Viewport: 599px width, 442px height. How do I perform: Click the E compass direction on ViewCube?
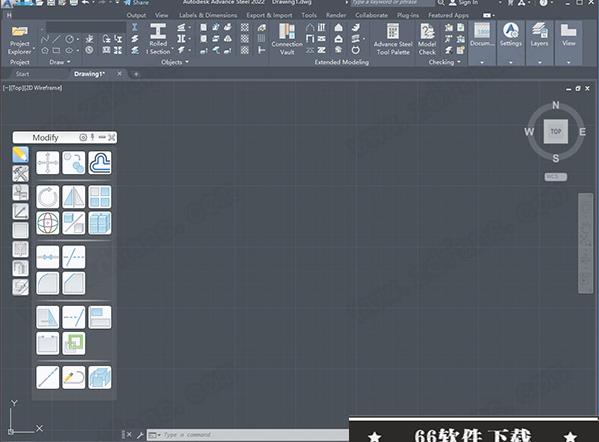click(x=582, y=132)
